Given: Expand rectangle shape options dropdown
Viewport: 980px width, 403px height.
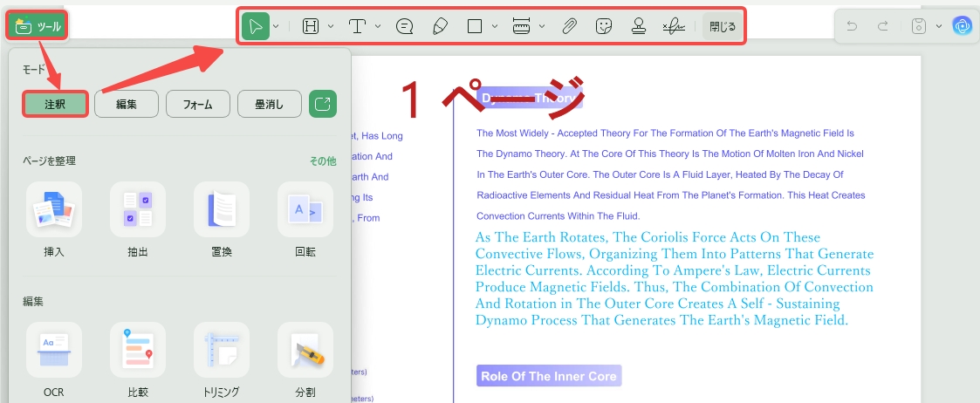Looking at the screenshot, I should (495, 26).
